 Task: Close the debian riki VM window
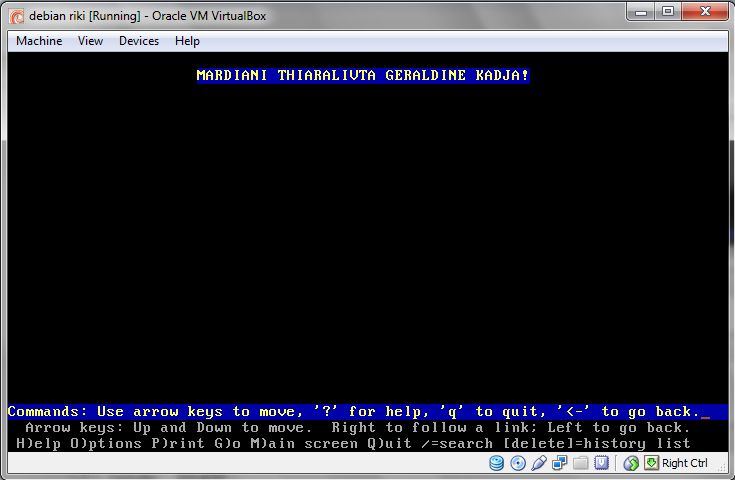(705, 12)
